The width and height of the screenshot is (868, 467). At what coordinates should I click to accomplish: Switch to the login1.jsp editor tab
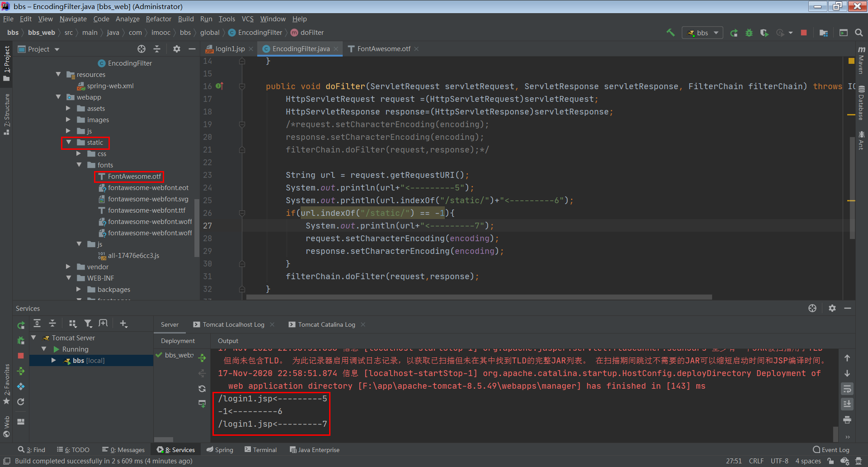pyautogui.click(x=229, y=49)
